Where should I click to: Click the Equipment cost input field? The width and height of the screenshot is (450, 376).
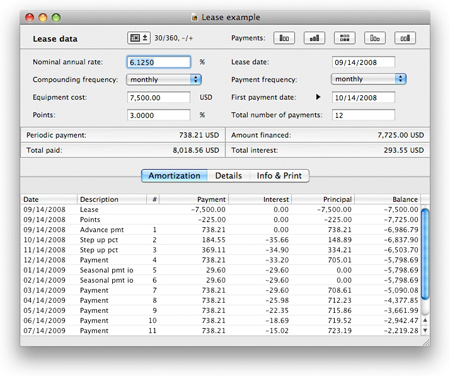point(159,98)
